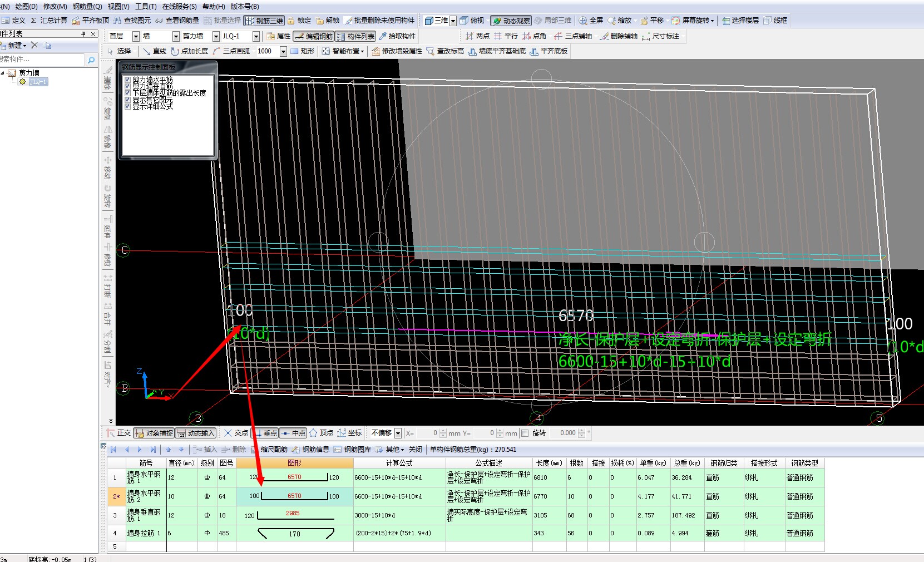Click the 缩尺配筋 button
This screenshot has height=562, width=924.
pos(269,450)
